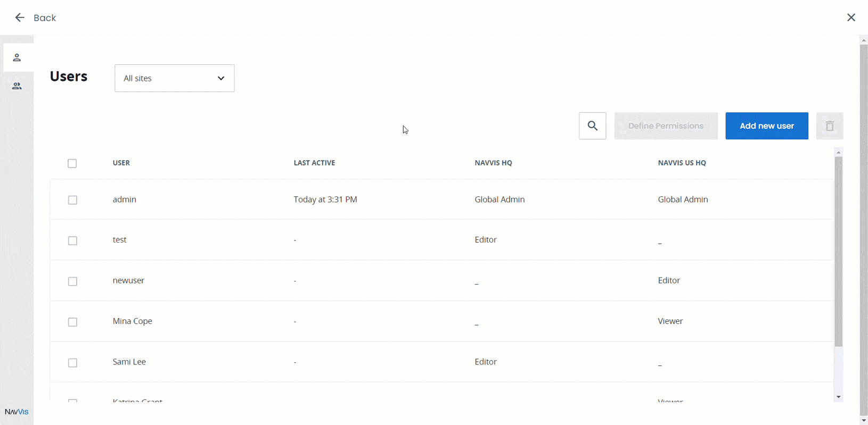Select the newuser row name

click(x=128, y=280)
